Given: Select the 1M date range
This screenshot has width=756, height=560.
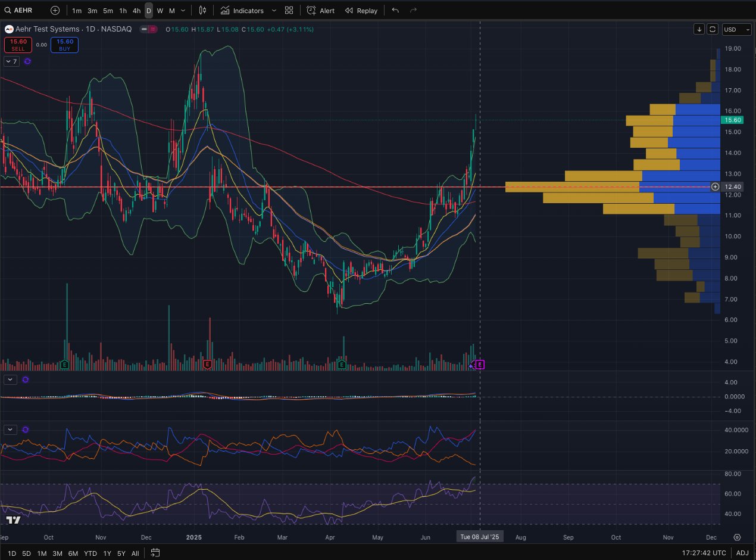Looking at the screenshot, I should tap(42, 553).
